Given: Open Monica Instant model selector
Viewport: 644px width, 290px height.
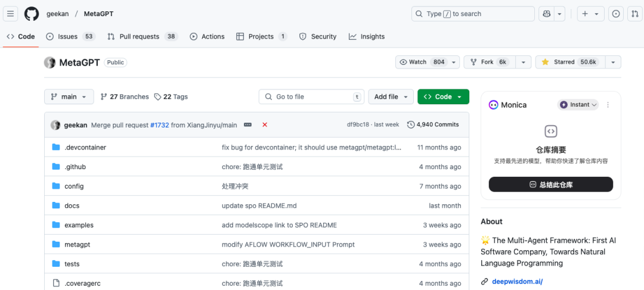Looking at the screenshot, I should (578, 105).
